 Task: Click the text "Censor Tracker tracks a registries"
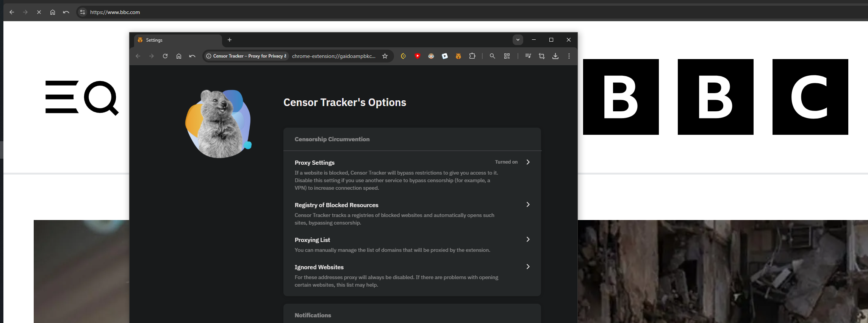(x=394, y=219)
